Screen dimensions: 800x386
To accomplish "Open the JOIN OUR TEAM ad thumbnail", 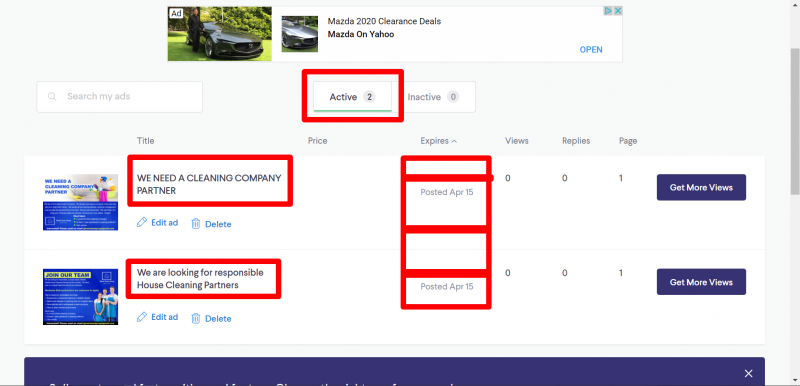I will [x=81, y=297].
